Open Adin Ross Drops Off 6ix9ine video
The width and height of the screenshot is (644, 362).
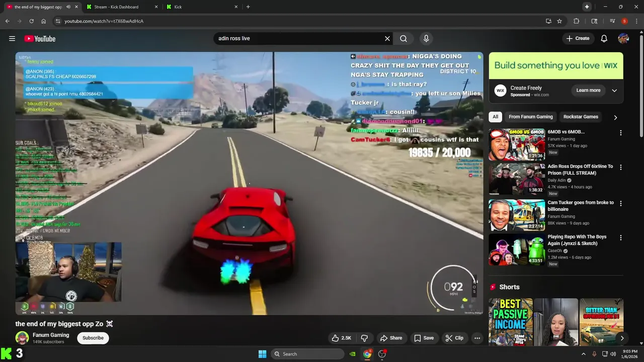tap(517, 179)
